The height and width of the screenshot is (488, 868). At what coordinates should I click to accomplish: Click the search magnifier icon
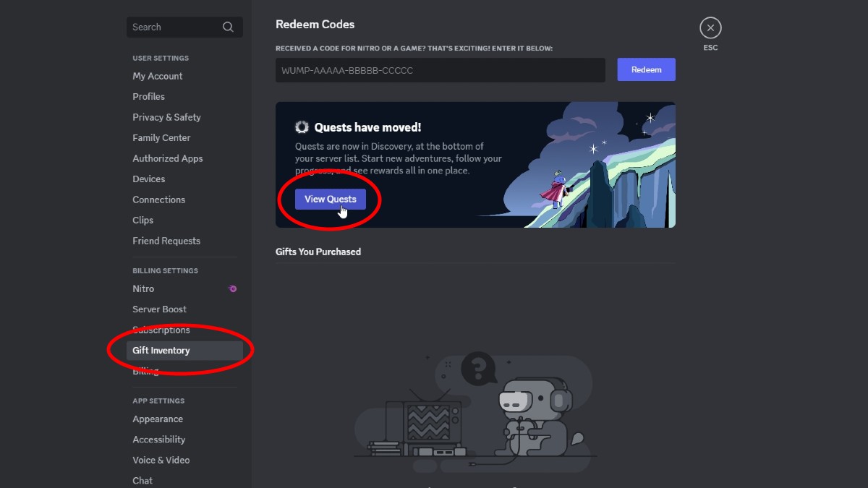click(x=228, y=27)
